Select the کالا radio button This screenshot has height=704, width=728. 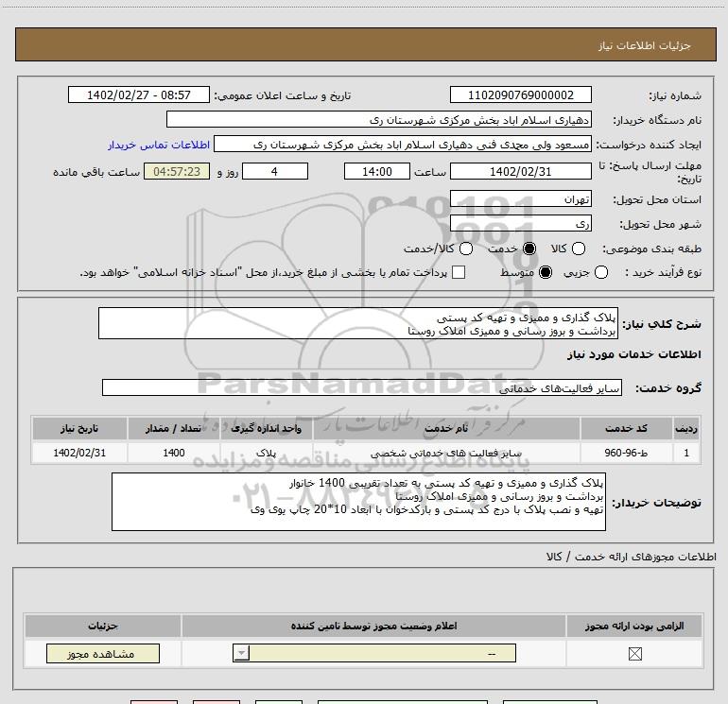[x=579, y=249]
